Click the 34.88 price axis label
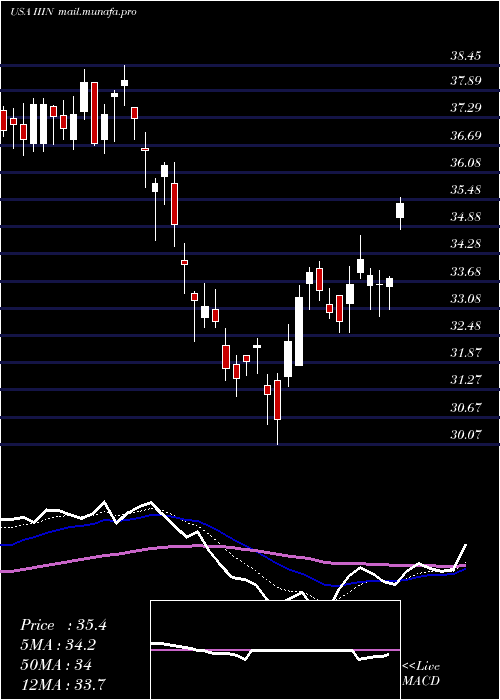 click(466, 217)
